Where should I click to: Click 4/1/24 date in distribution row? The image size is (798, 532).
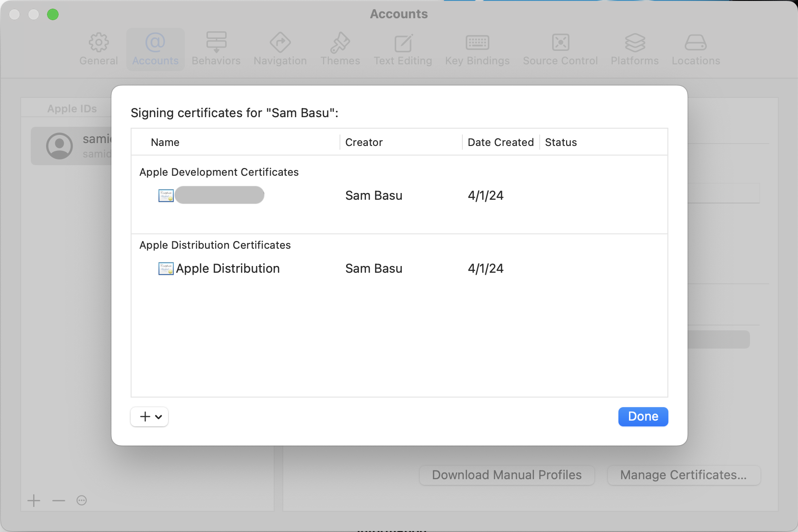pos(485,268)
